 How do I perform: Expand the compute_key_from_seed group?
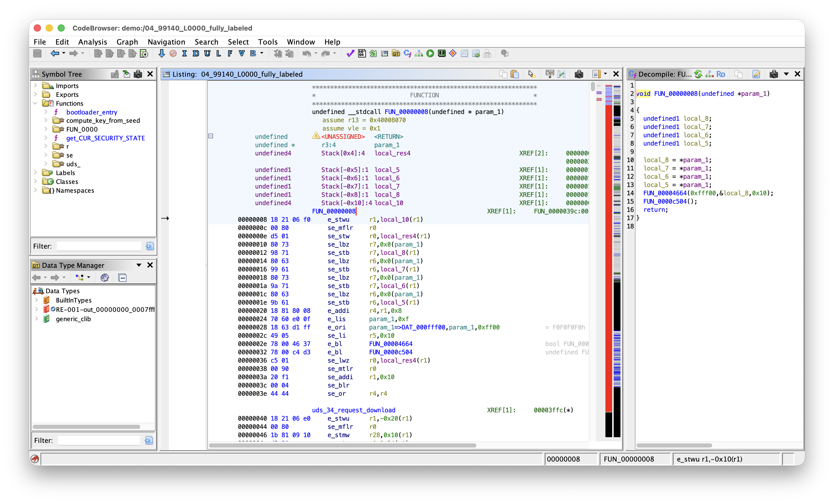tap(46, 120)
